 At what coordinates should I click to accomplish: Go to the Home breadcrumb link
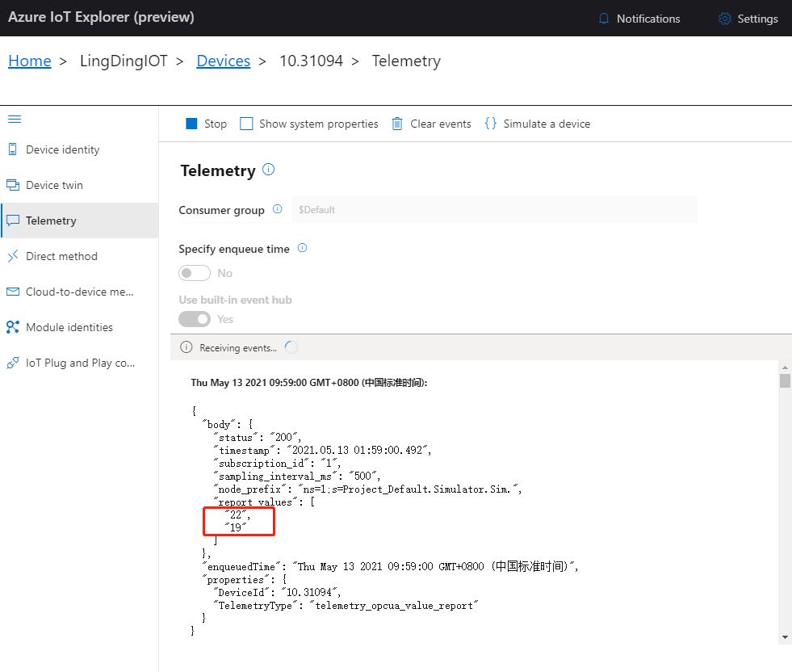[30, 61]
